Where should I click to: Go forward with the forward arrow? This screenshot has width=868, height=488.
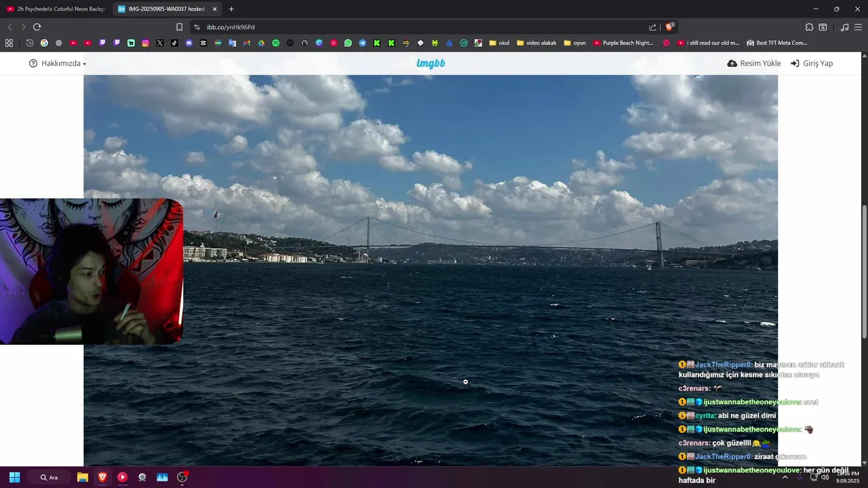(x=23, y=27)
